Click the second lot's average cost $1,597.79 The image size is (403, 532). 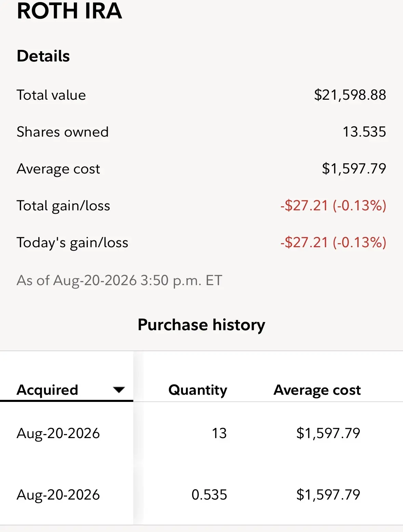(328, 494)
